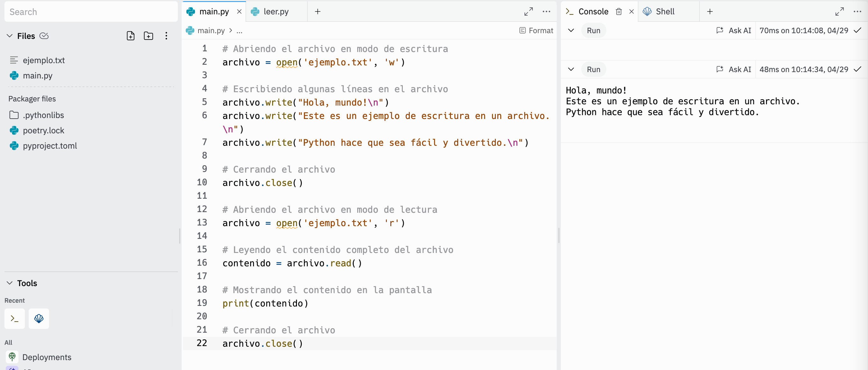Click the New Folder icon in Files
This screenshot has height=370, width=868.
click(148, 36)
